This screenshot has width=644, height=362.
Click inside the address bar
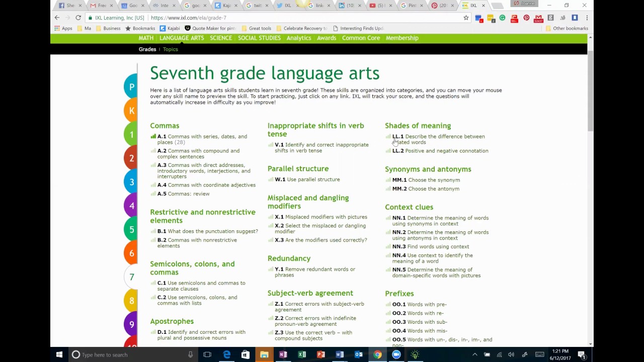(252, 18)
